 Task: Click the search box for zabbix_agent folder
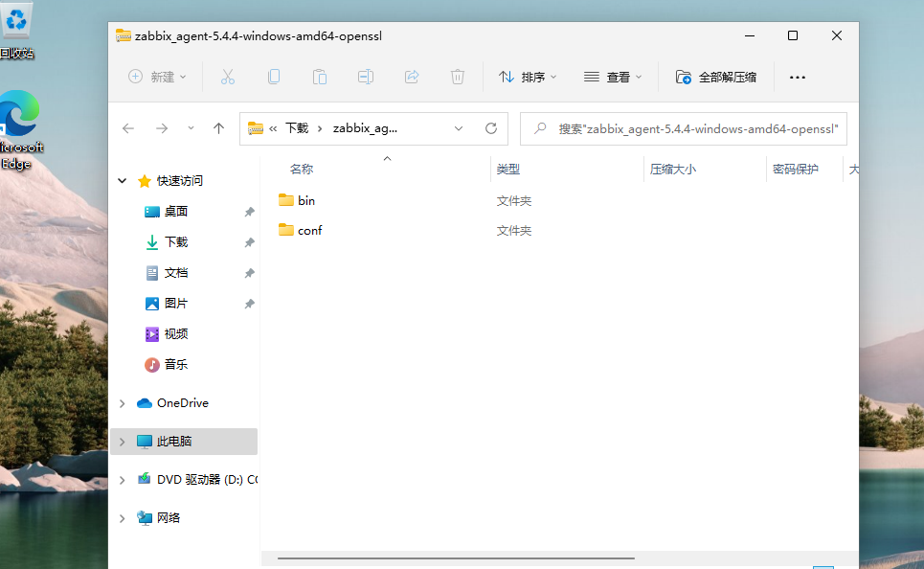[684, 128]
